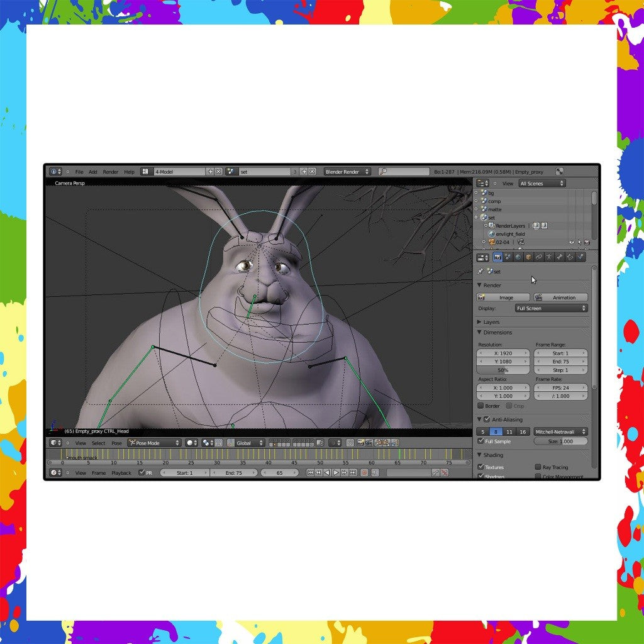644x644 pixels.
Task: Open the Pose menu in the viewport header
Action: point(116,443)
